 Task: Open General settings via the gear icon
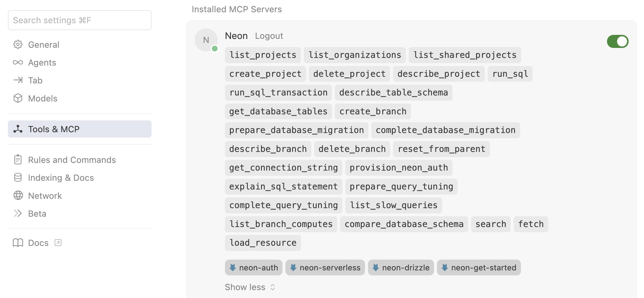(x=18, y=45)
